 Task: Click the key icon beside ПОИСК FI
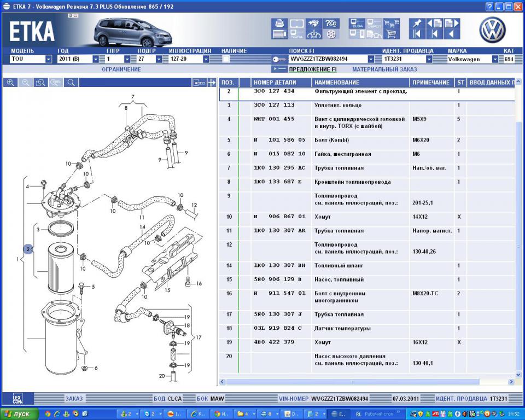tap(279, 59)
